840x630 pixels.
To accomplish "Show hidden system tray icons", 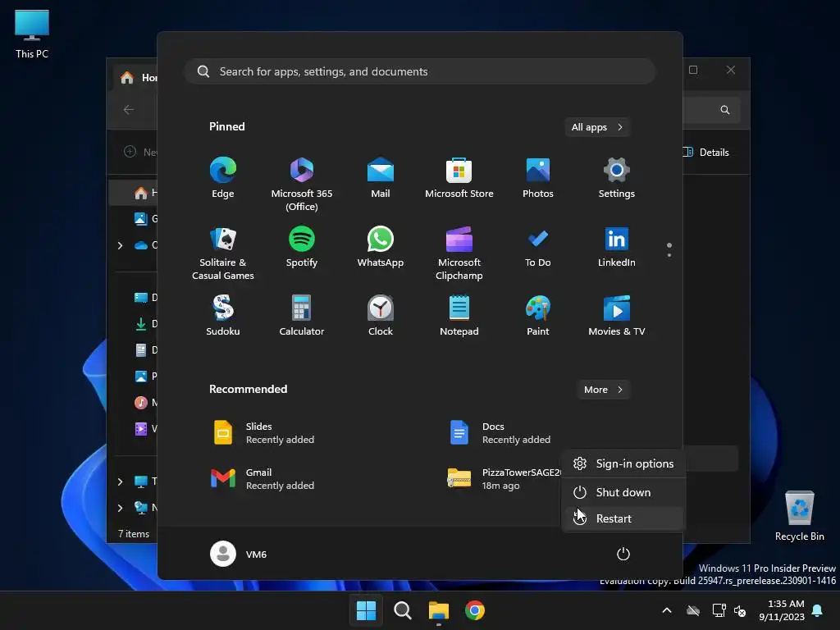I will 667,610.
